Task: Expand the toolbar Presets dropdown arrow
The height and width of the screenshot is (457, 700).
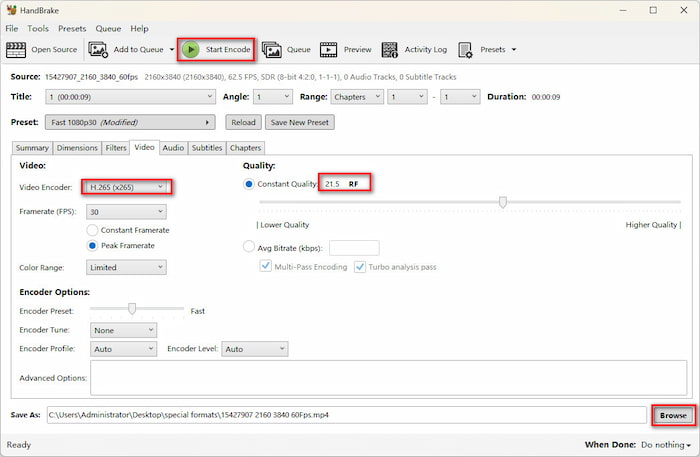Action: click(513, 50)
